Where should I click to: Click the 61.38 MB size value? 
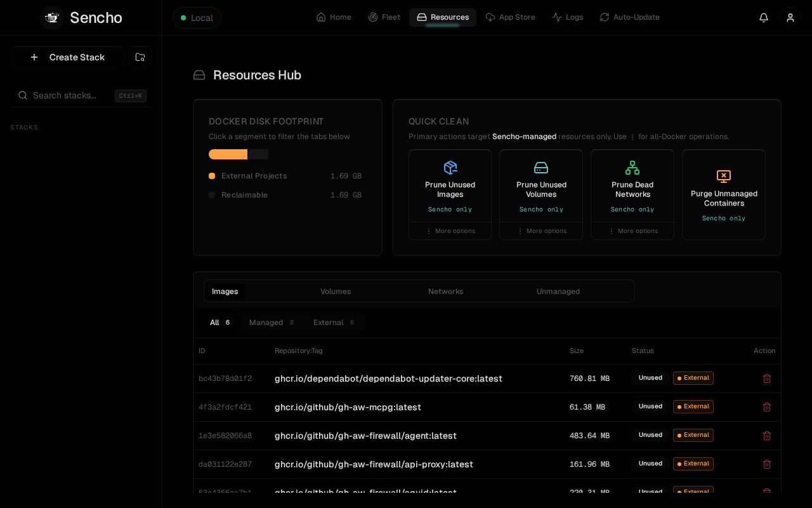pos(587,408)
